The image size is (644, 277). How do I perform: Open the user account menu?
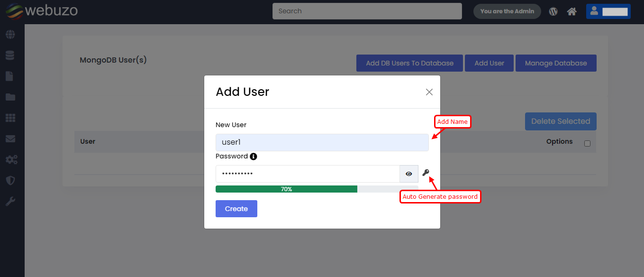click(608, 11)
